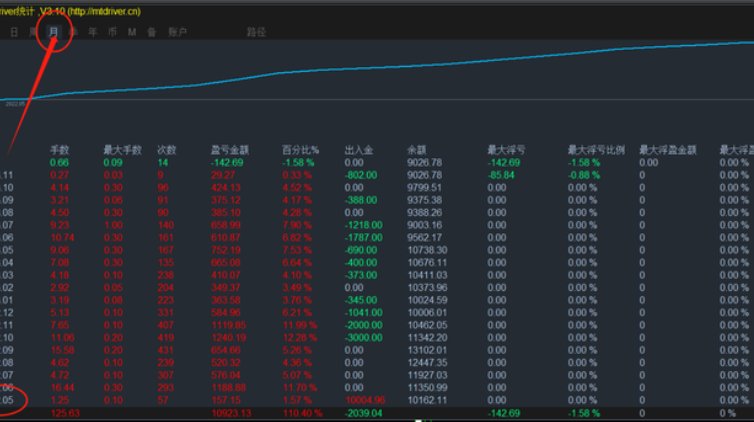Select the balance value 9799.51
Screen dimensions: 754x422
coord(424,187)
